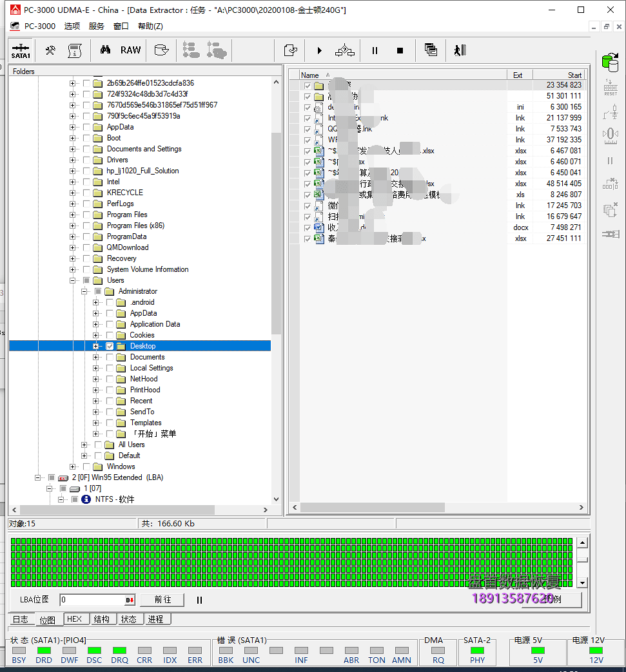Uncheck the Desktop folder checkbox
The height and width of the screenshot is (672, 626).
click(110, 346)
